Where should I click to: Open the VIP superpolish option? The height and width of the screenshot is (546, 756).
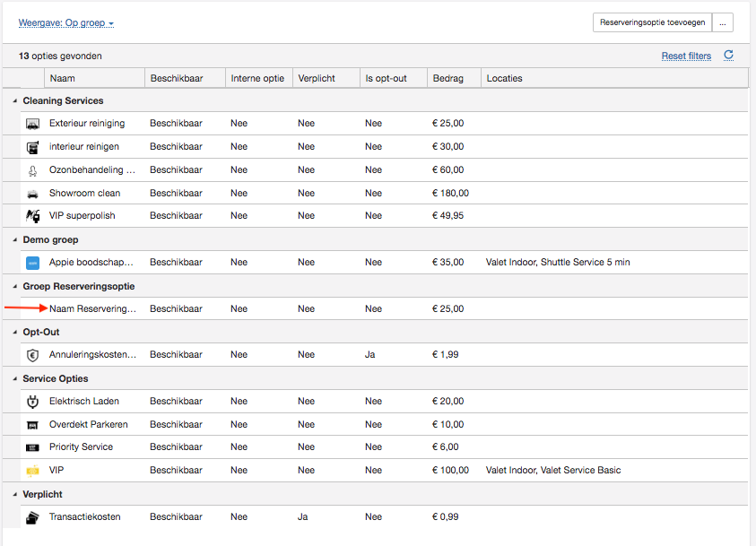pyautogui.click(x=82, y=216)
